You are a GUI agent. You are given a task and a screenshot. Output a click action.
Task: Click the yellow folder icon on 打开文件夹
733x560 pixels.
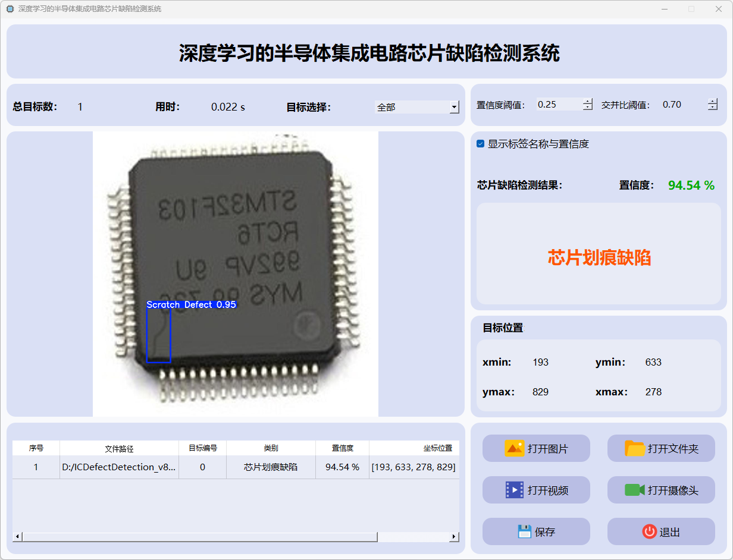[635, 448]
